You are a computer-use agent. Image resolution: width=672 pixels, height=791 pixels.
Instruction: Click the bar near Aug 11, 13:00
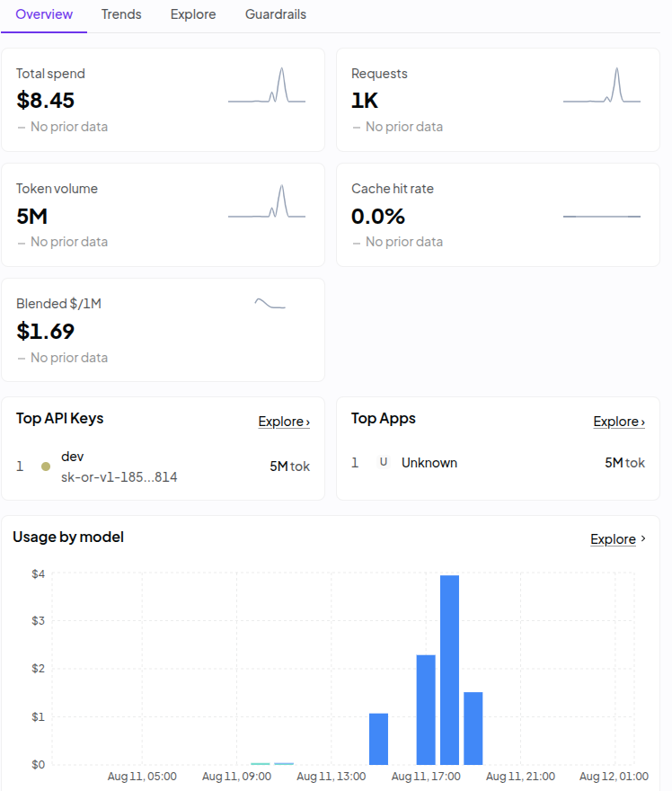pos(378,739)
